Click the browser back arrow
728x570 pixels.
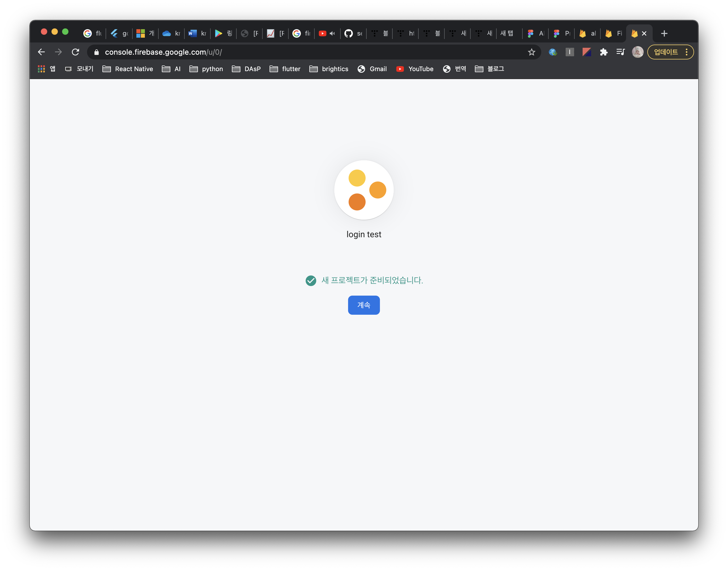pyautogui.click(x=41, y=52)
